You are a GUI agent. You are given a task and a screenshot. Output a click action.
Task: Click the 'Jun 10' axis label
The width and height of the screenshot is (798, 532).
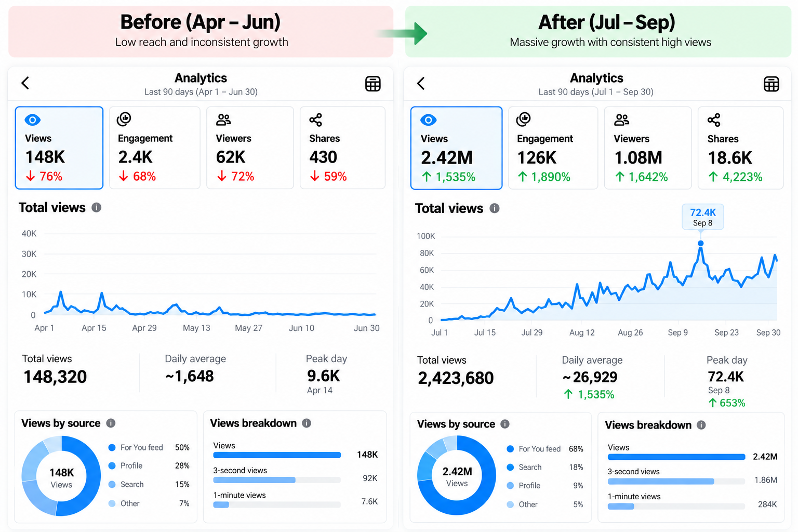301,328
